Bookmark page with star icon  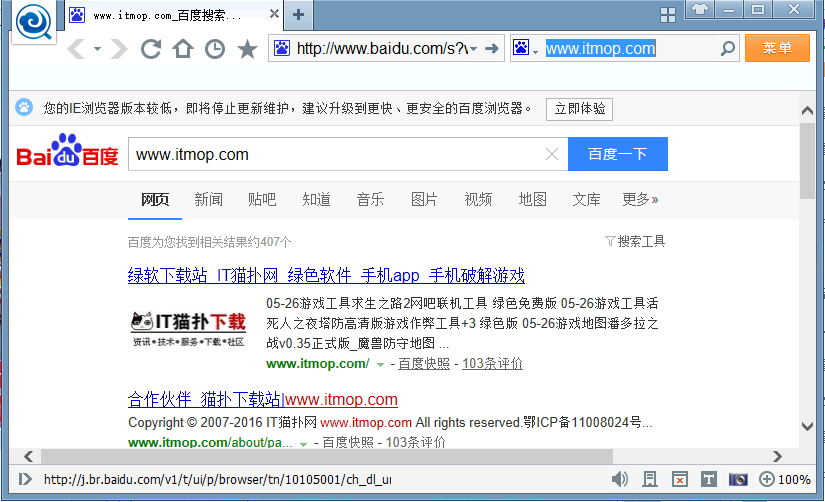(x=247, y=49)
